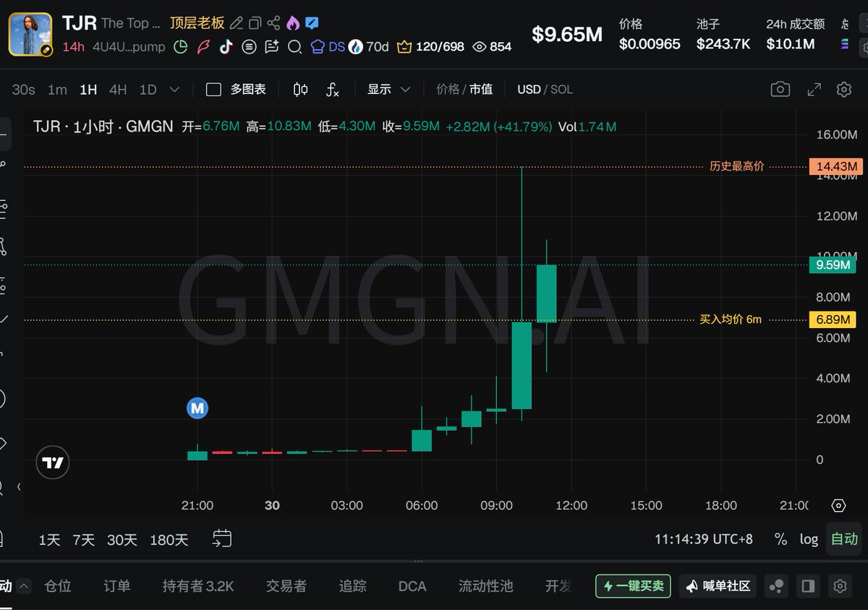Open the candlestick chart style icon
The image size is (868, 610).
click(301, 90)
